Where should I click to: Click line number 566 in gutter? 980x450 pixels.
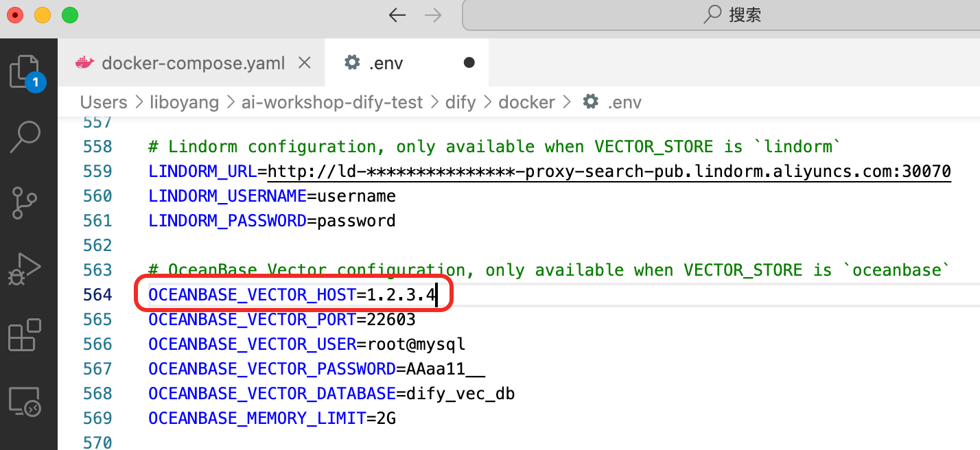pos(97,344)
